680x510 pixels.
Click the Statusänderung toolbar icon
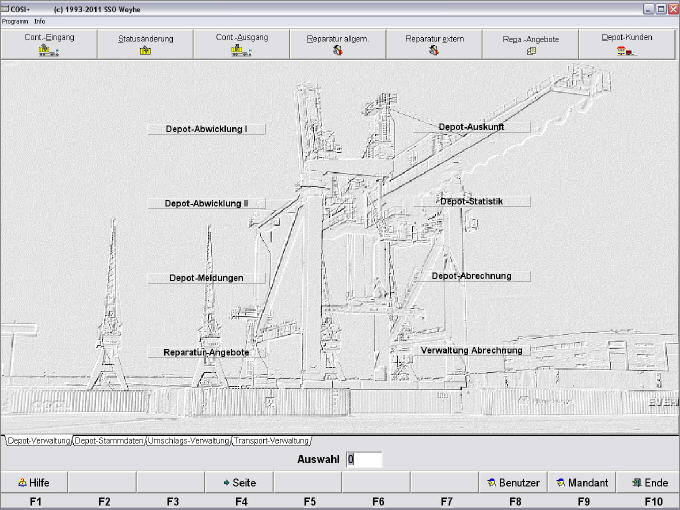click(x=145, y=44)
